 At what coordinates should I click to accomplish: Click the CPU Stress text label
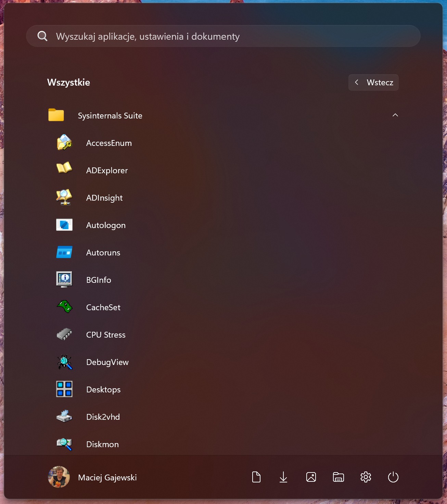(106, 335)
